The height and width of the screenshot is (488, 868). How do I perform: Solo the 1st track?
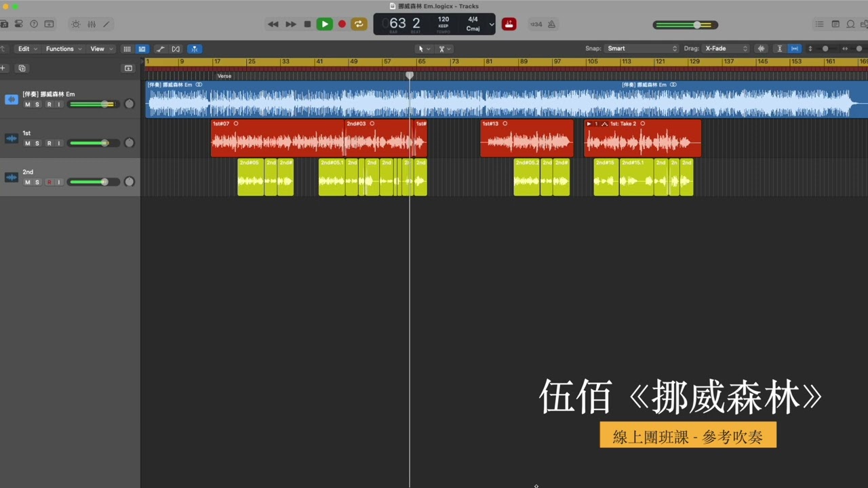37,143
